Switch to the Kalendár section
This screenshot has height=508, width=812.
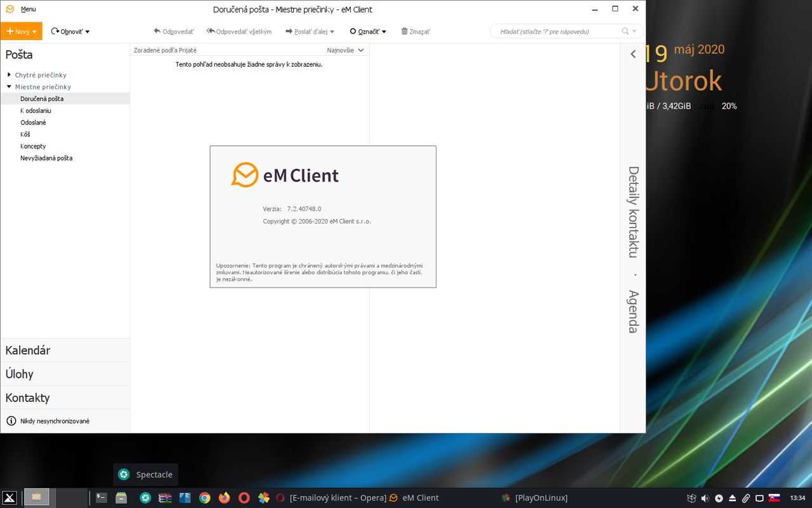(x=65, y=351)
